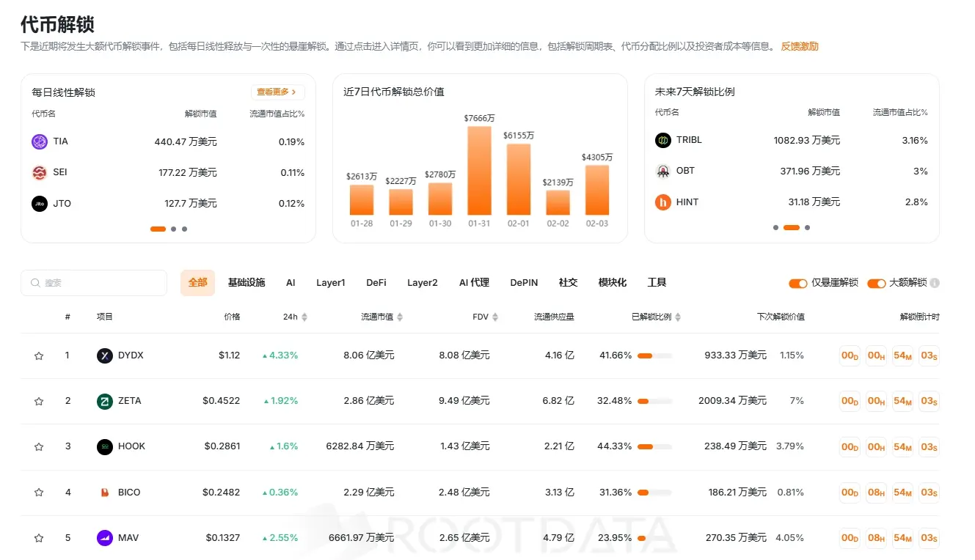Open 查看更多 in daily linear unlocks

(x=277, y=92)
